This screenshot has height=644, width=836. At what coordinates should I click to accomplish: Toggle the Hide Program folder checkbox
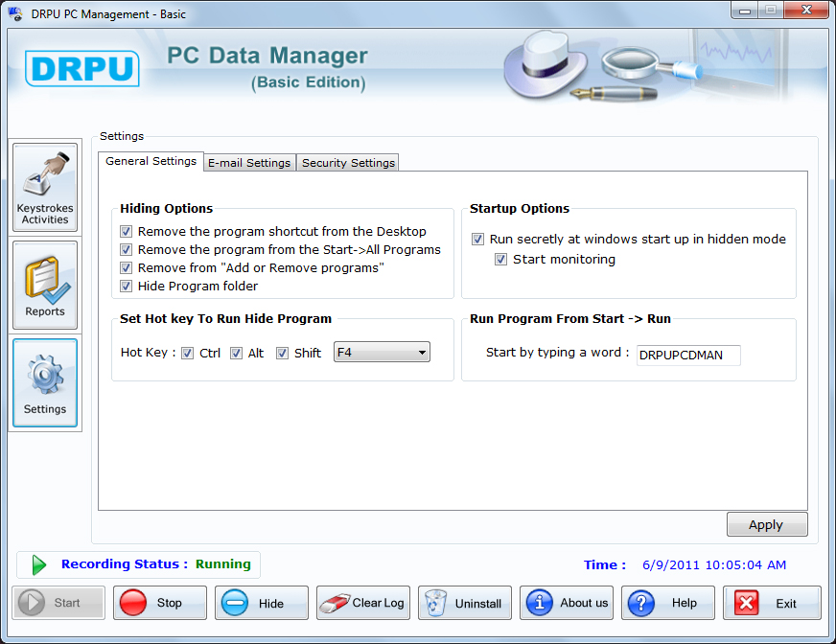tap(127, 287)
